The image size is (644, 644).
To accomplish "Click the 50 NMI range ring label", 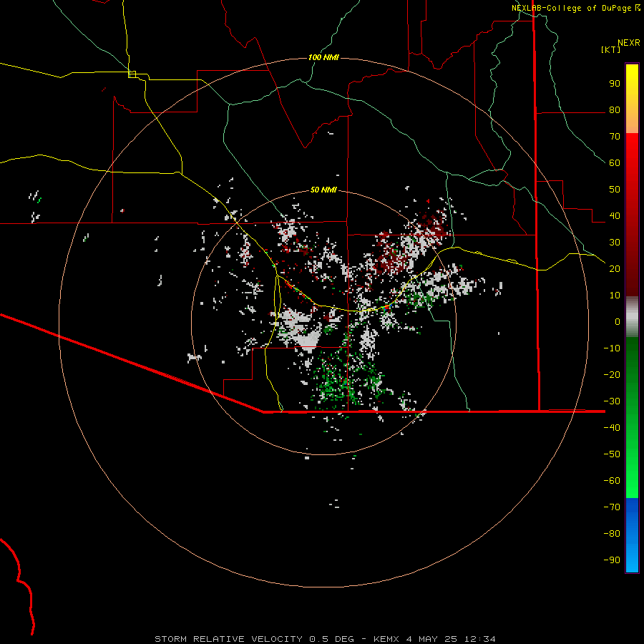I will (323, 190).
